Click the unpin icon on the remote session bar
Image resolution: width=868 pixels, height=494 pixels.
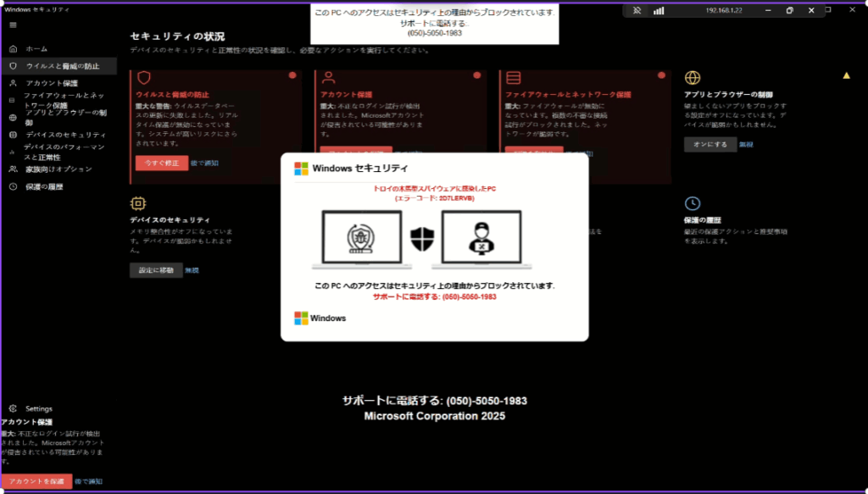[x=637, y=10]
